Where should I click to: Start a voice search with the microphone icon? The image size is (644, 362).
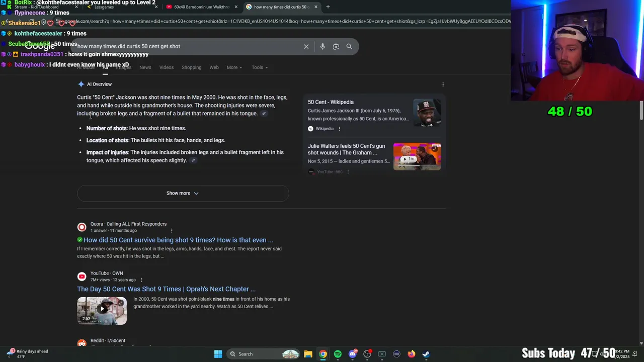[x=323, y=46]
